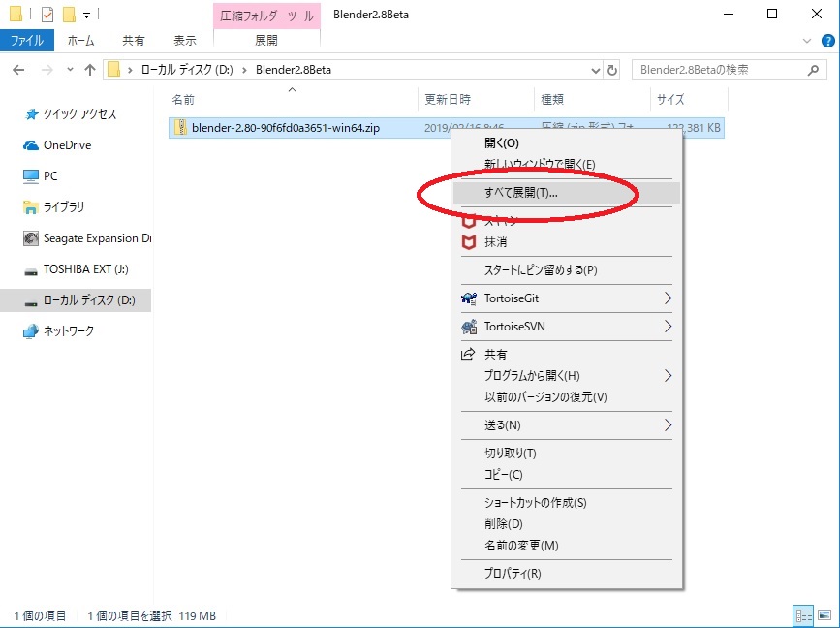The width and height of the screenshot is (840, 628).
Task: Expand the address bar history dropdown
Action: pyautogui.click(x=595, y=70)
